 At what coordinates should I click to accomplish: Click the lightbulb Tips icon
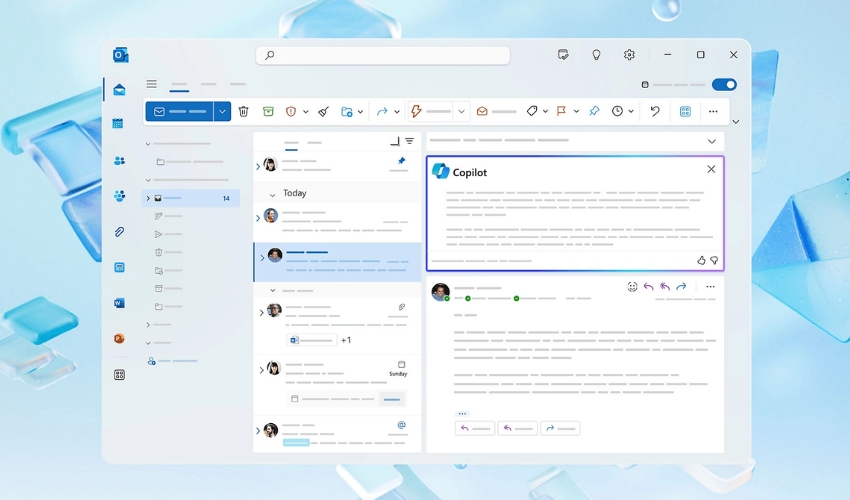tap(596, 55)
